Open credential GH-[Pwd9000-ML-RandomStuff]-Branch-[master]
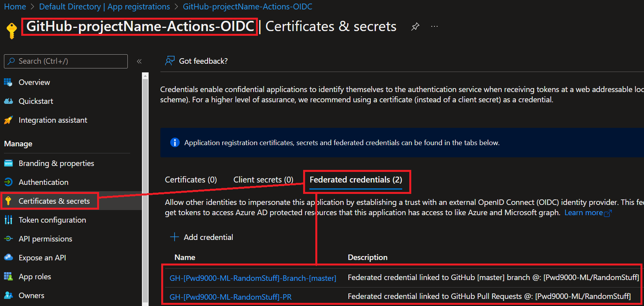 point(253,278)
